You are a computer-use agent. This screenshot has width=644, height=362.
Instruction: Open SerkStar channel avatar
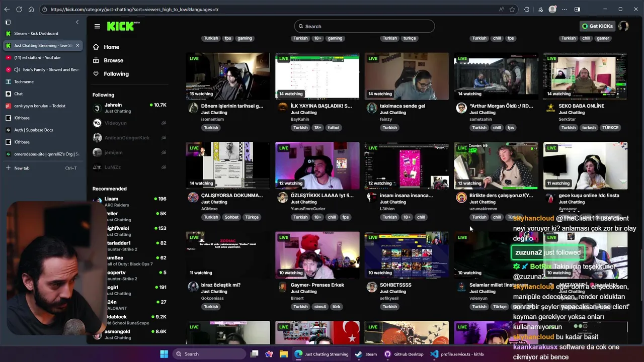click(x=550, y=108)
